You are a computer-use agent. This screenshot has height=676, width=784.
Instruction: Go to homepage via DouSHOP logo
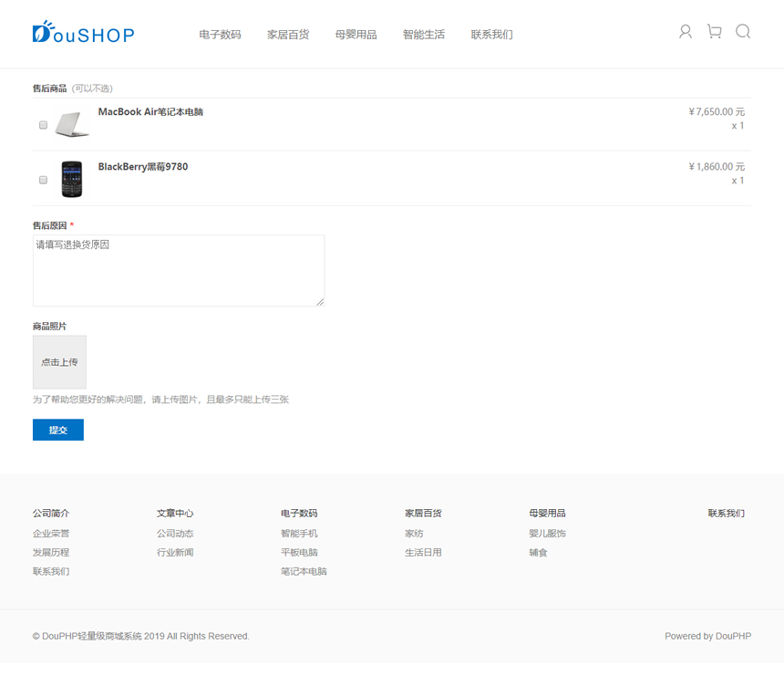pos(84,33)
